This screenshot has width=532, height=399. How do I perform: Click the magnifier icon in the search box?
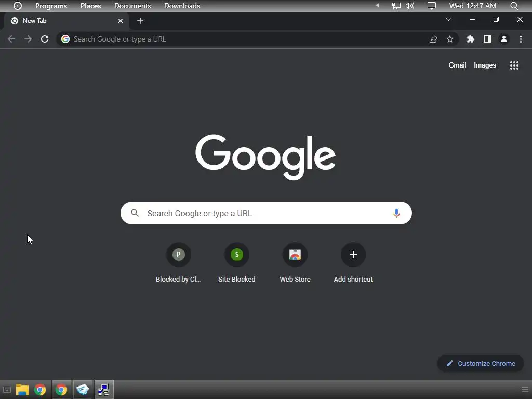(x=135, y=213)
